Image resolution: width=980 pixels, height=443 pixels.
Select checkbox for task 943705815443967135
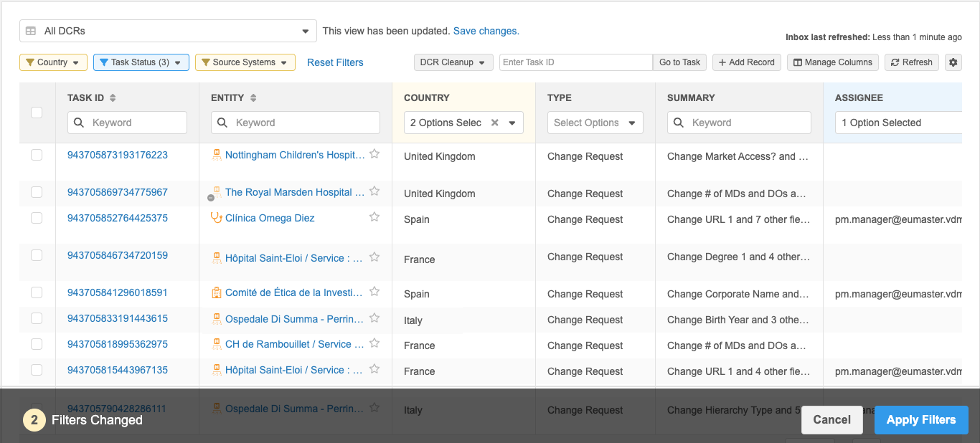(37, 370)
